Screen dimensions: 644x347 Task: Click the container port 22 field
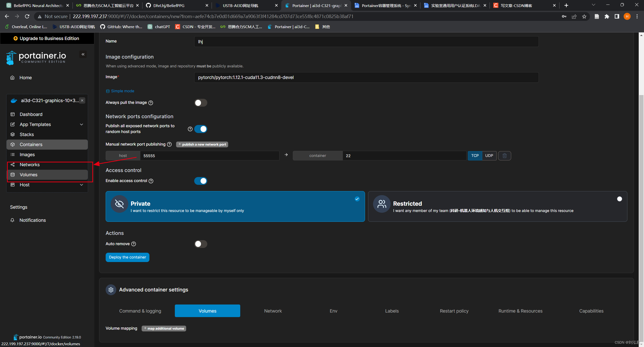pos(404,156)
